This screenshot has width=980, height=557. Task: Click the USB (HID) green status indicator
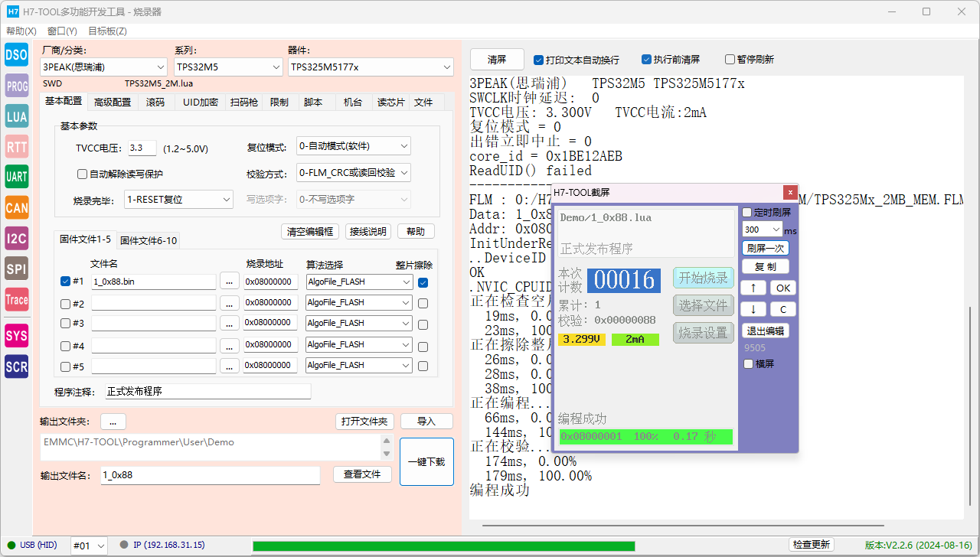[11, 545]
